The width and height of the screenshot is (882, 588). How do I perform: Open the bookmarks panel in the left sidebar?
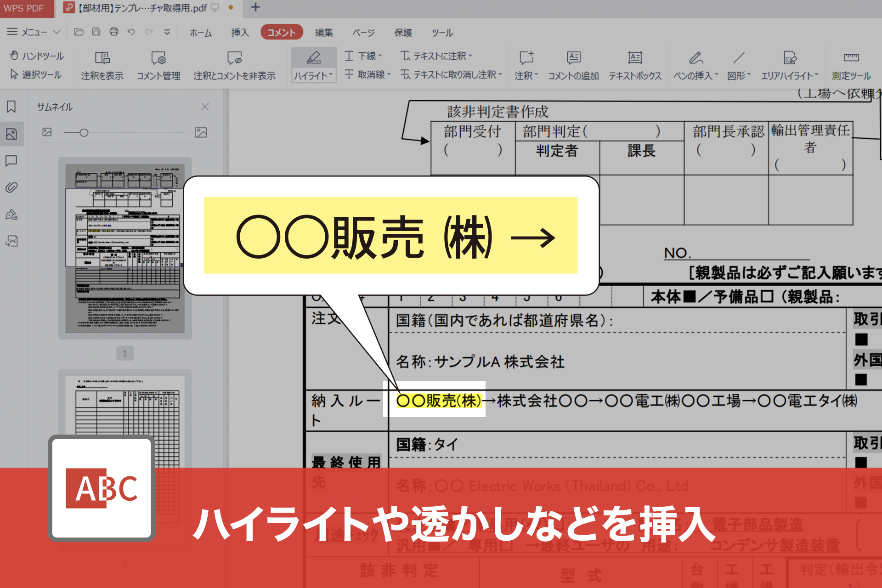(x=11, y=107)
